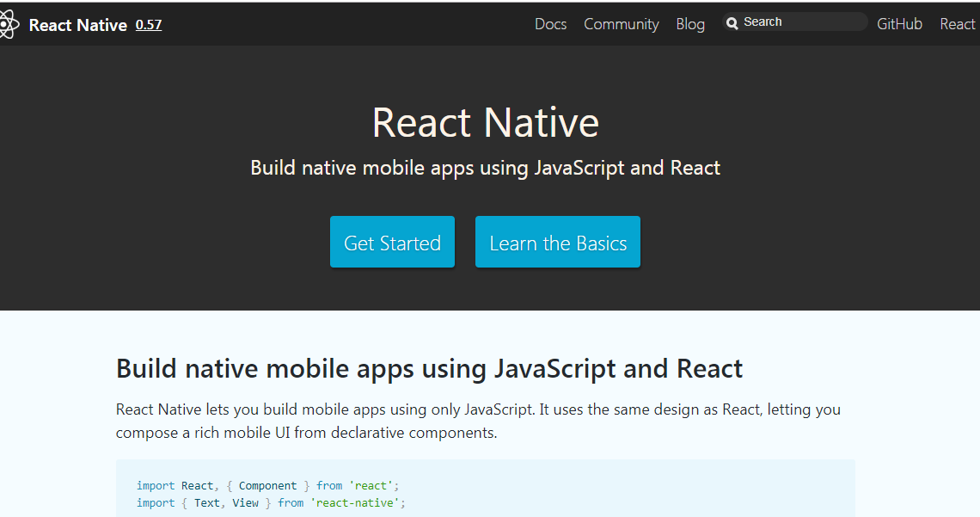This screenshot has height=517, width=980.
Task: Open the React Native header title link
Action: [x=78, y=25]
